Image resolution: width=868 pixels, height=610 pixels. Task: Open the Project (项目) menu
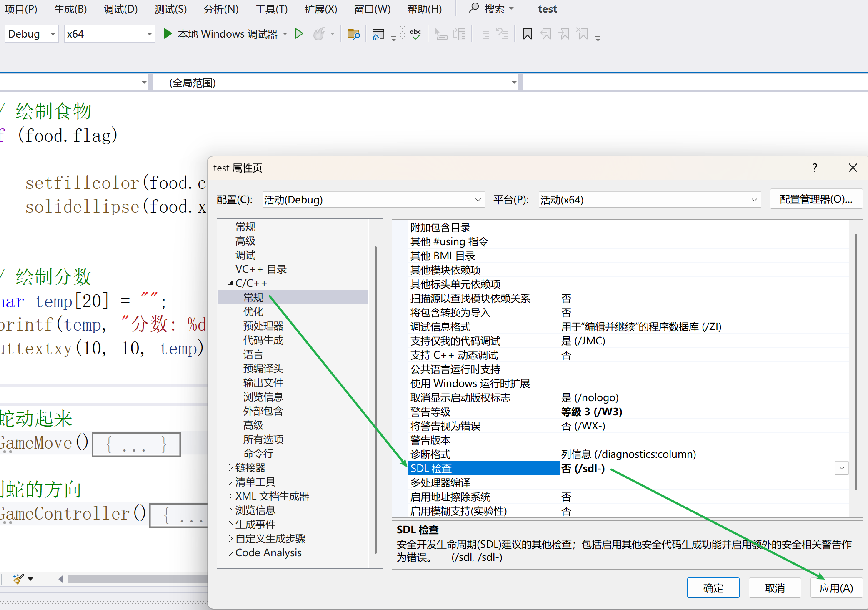pyautogui.click(x=21, y=9)
